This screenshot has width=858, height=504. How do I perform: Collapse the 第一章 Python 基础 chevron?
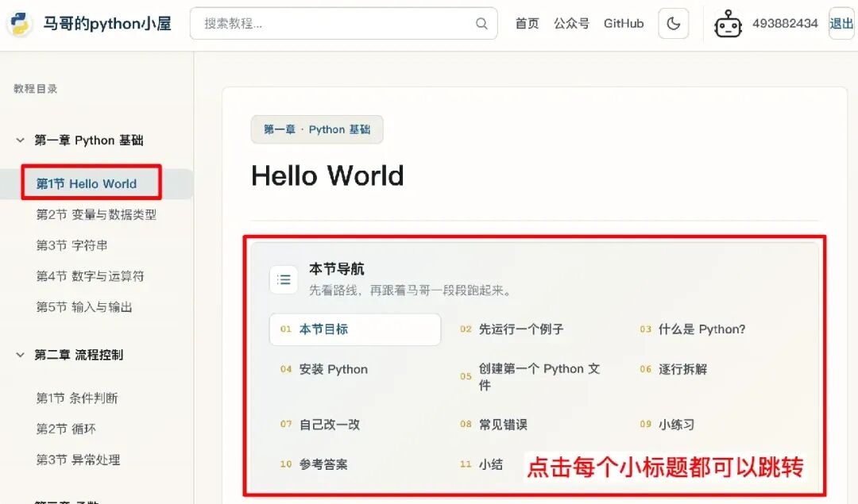[x=20, y=140]
